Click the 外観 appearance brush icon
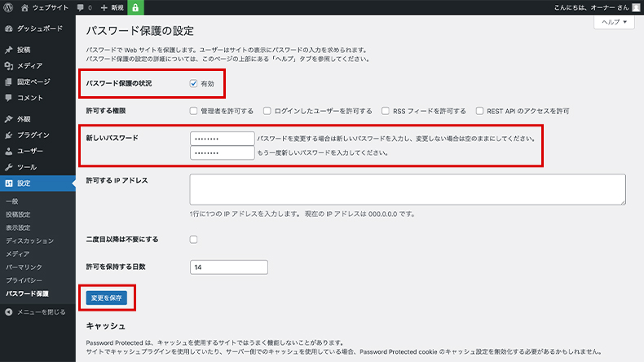The height and width of the screenshot is (362, 644). [x=9, y=119]
